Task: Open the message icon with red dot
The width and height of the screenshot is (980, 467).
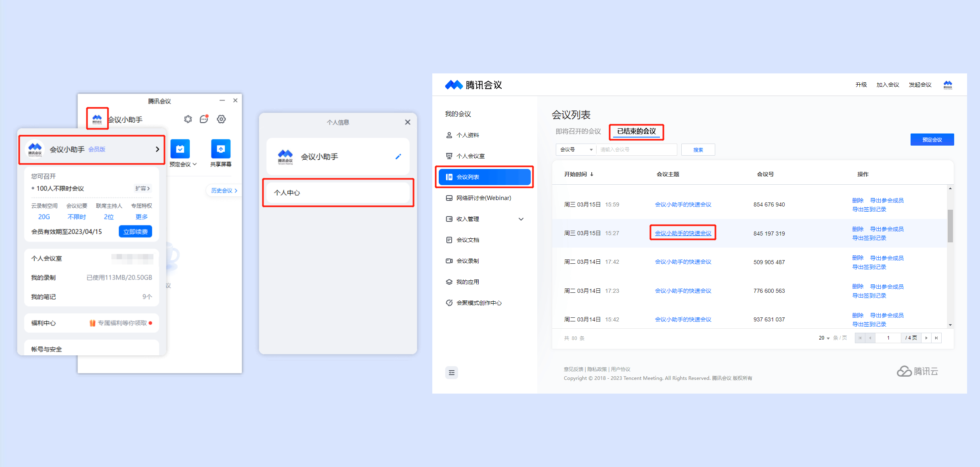Action: click(x=204, y=119)
